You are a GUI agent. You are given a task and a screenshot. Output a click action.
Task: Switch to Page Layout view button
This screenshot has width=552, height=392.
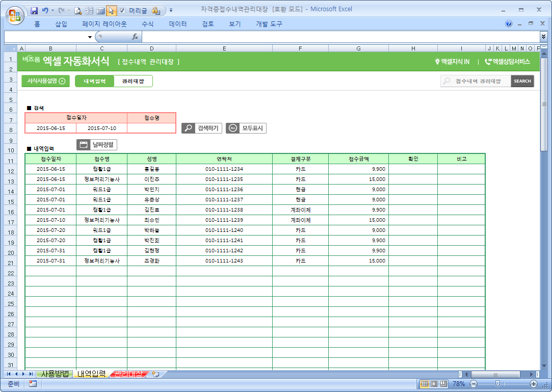(x=434, y=384)
